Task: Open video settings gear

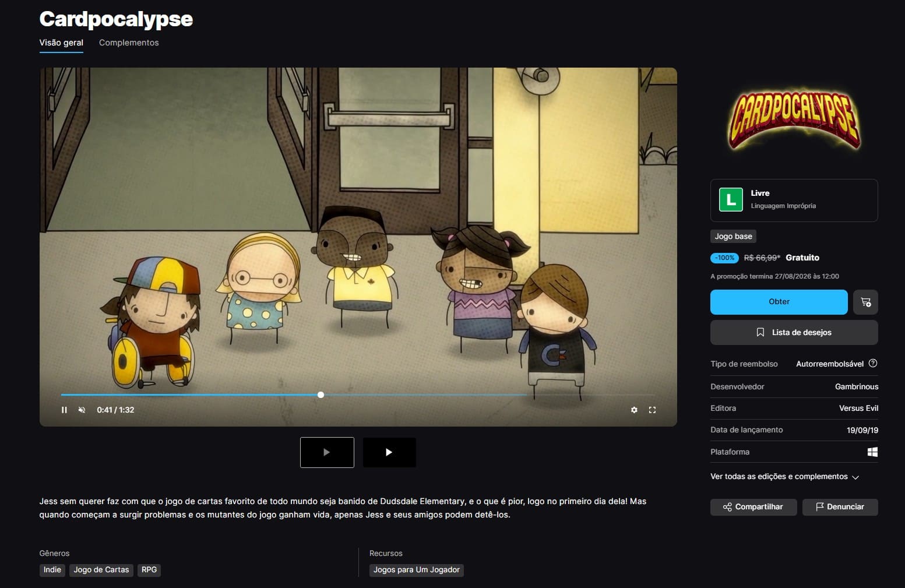Action: (x=634, y=410)
